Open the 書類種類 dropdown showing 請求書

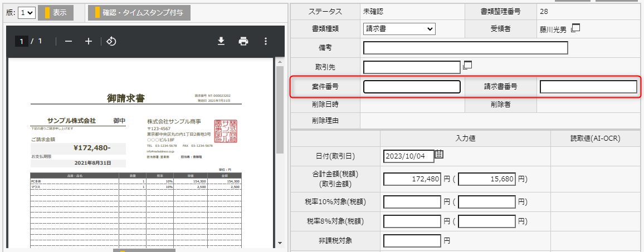399,28
